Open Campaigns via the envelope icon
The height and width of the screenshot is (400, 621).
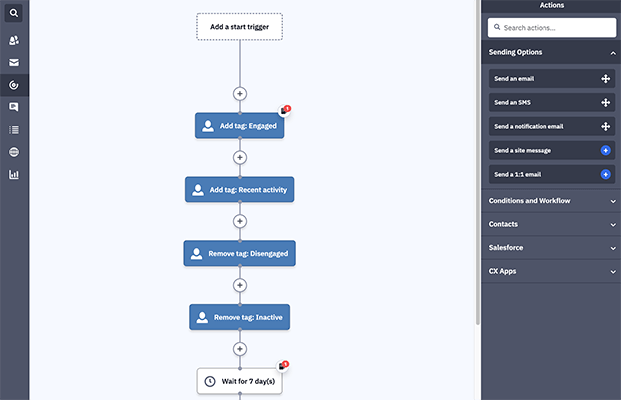pos(14,63)
